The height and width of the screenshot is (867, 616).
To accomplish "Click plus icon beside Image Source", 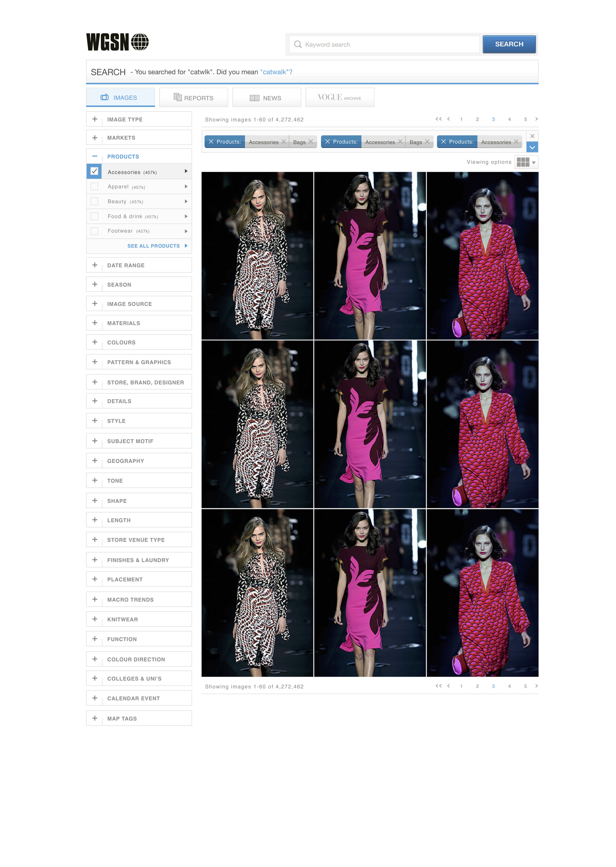I will (x=95, y=304).
